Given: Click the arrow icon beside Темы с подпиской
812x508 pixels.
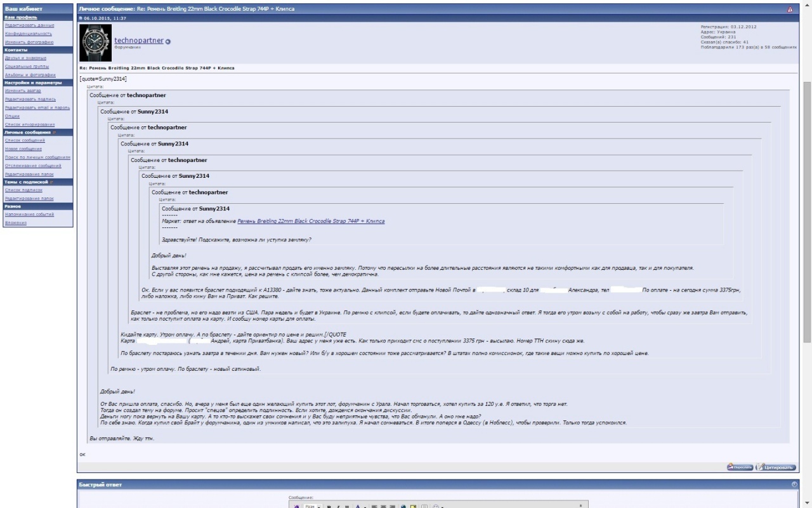Looking at the screenshot, I should coord(51,182).
